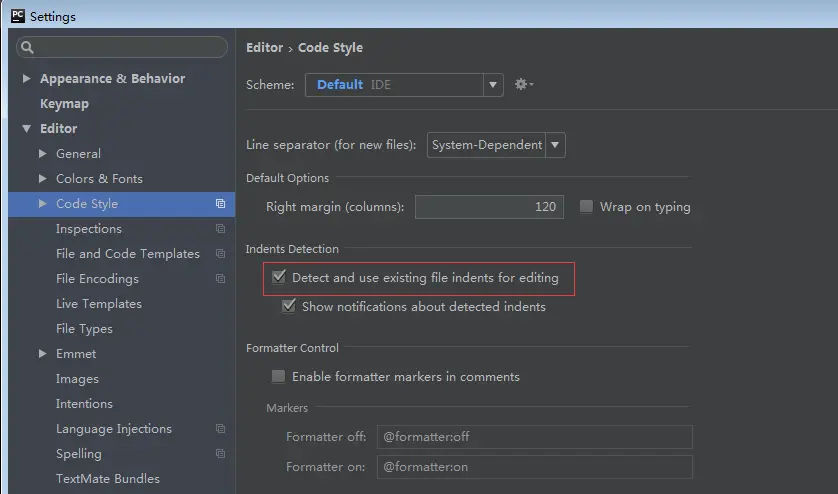
Task: Uncheck Detect and use existing file indents
Action: pyautogui.click(x=278, y=277)
